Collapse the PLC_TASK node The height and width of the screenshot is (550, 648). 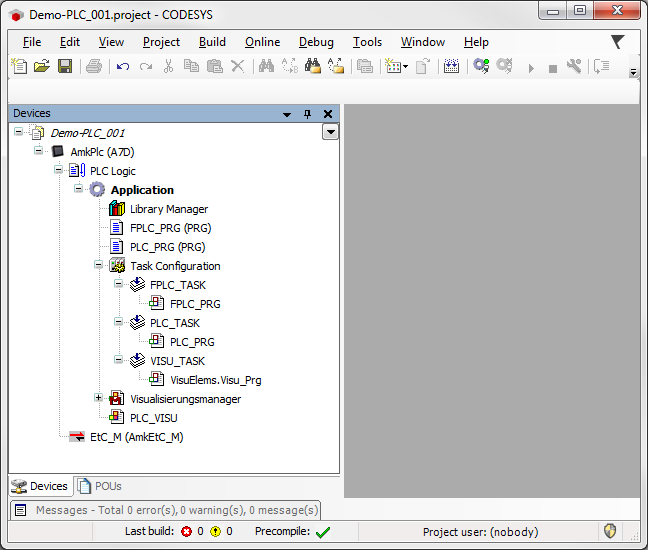[x=119, y=321]
